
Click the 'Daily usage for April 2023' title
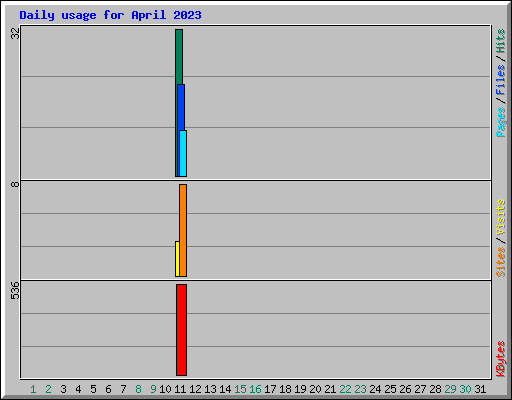click(110, 15)
